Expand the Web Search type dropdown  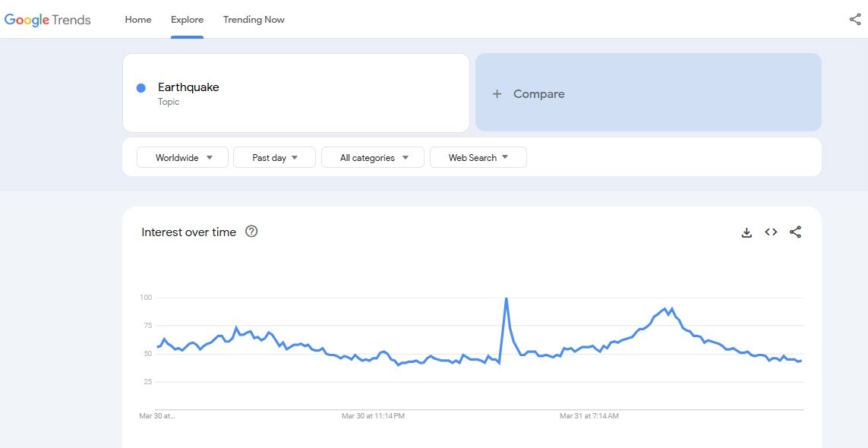pyautogui.click(x=478, y=158)
